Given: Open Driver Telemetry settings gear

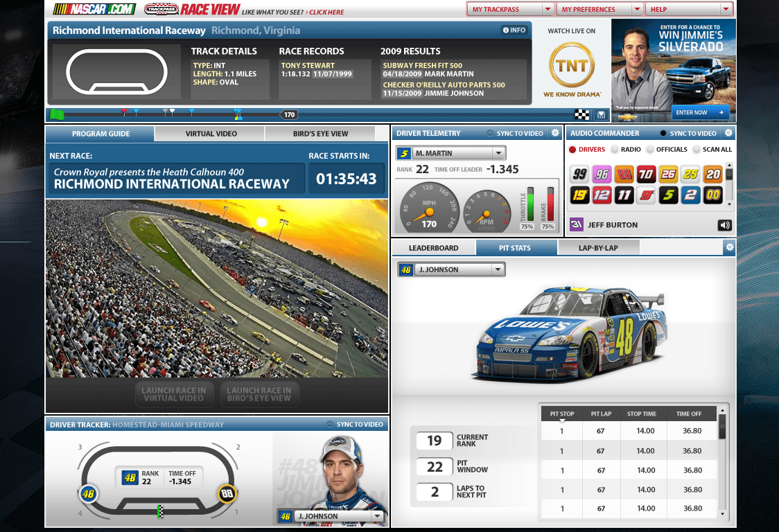Looking at the screenshot, I should pyautogui.click(x=555, y=133).
